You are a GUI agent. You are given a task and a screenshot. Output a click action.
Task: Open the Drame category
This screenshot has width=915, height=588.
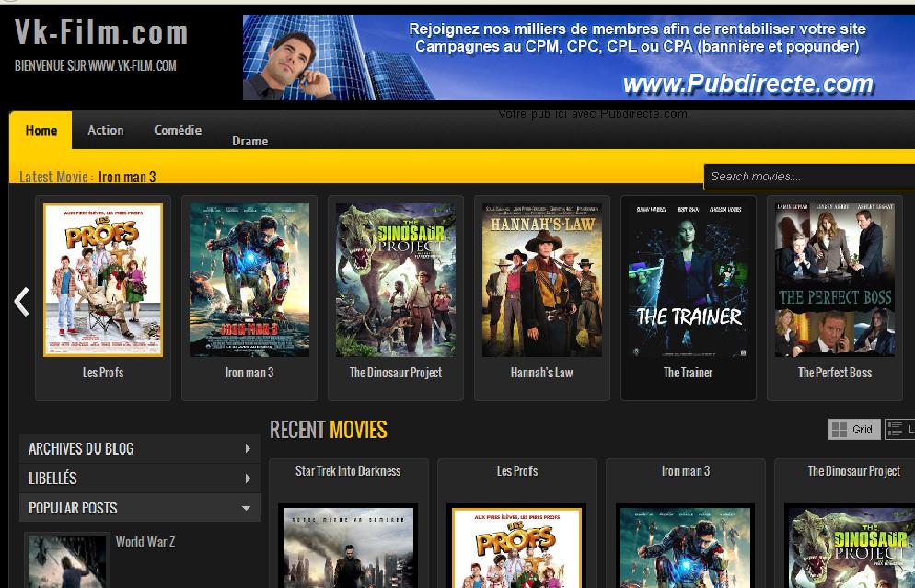(249, 141)
